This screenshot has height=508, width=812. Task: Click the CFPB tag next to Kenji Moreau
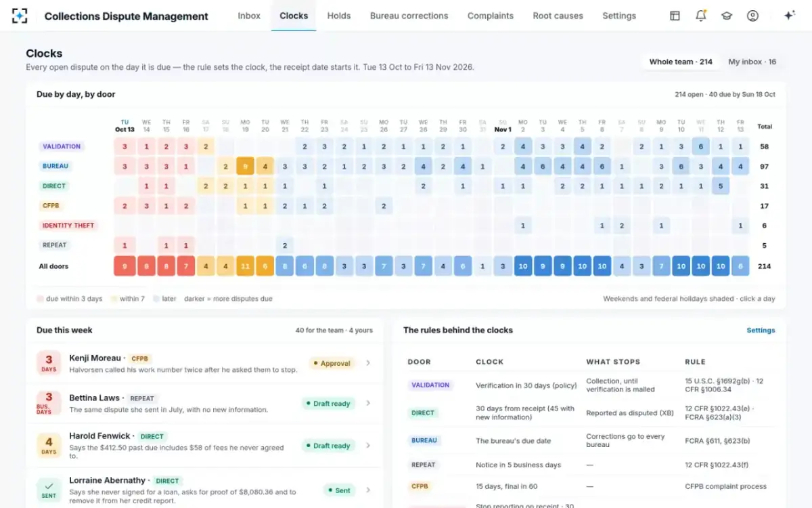pyautogui.click(x=140, y=358)
